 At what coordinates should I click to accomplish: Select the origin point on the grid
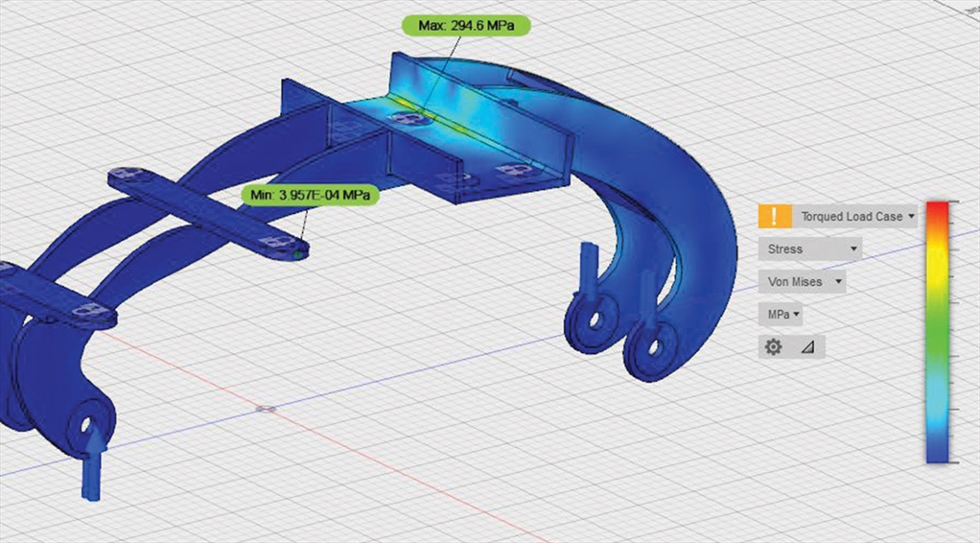pos(268,409)
